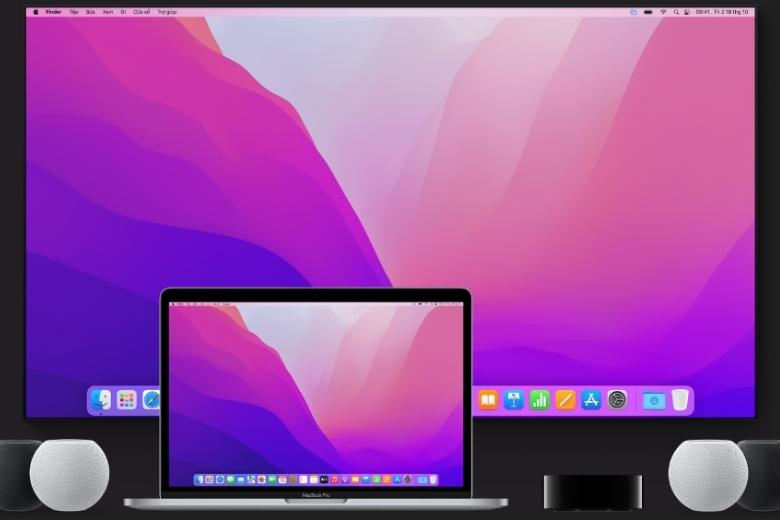
Task: Open the Tệp menu
Action: point(74,12)
